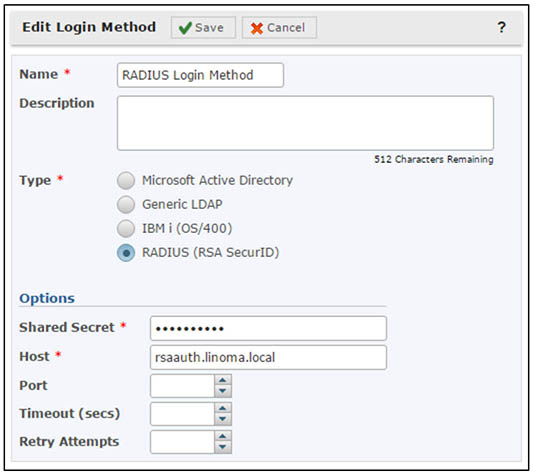
Task: Click the Cancel button
Action: click(279, 28)
